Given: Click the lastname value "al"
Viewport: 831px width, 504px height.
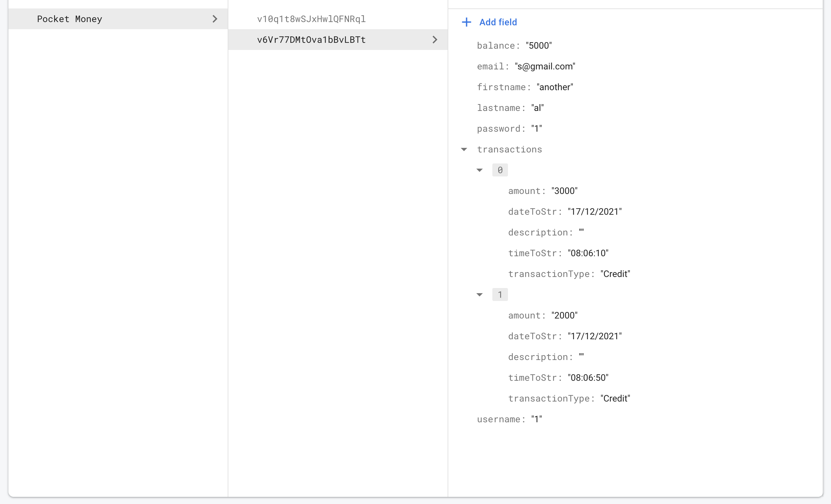Looking at the screenshot, I should coord(537,108).
